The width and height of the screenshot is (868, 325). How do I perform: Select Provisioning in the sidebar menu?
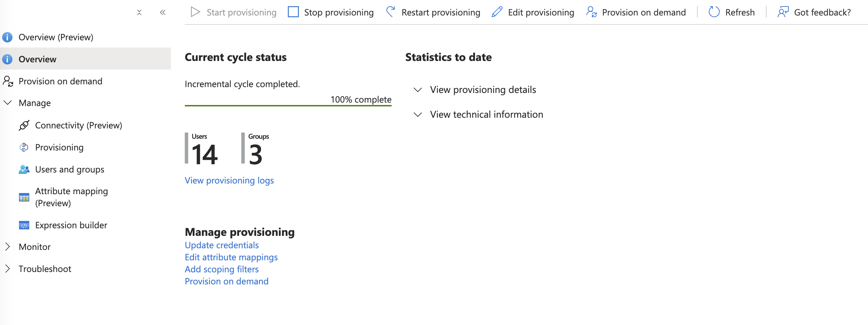[59, 147]
